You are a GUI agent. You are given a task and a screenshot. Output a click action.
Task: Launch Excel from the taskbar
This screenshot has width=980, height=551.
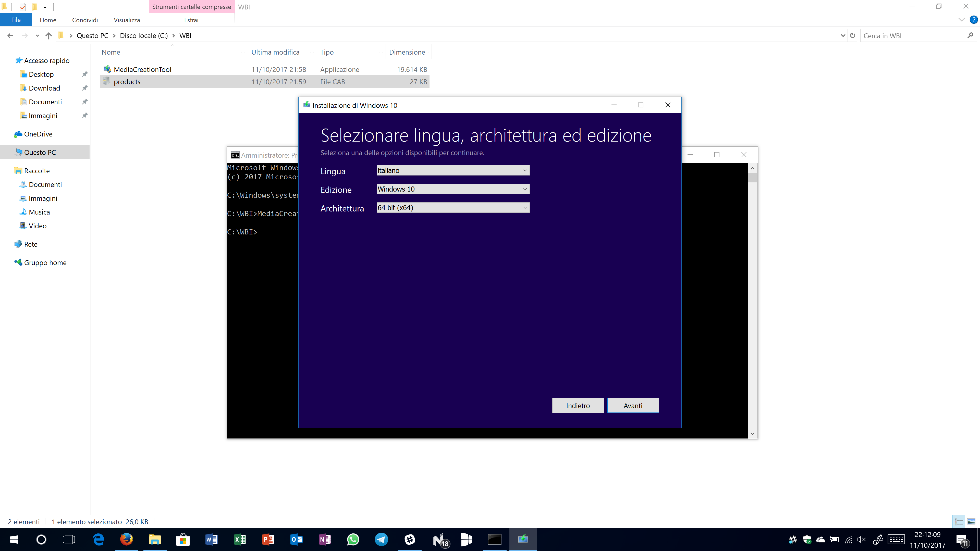(x=240, y=539)
